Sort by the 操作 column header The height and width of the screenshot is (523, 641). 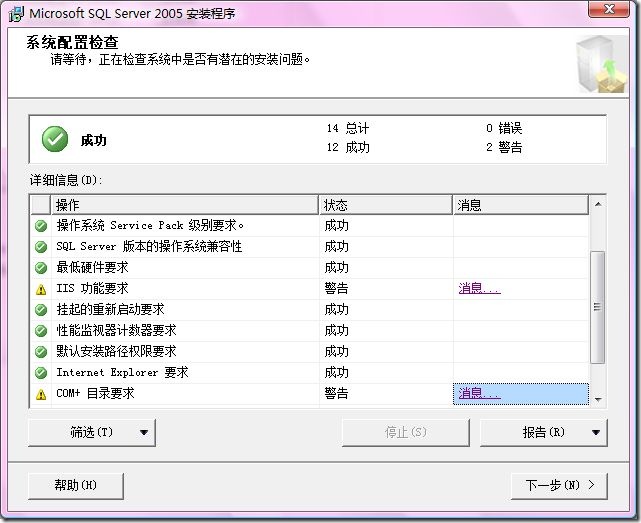point(185,205)
